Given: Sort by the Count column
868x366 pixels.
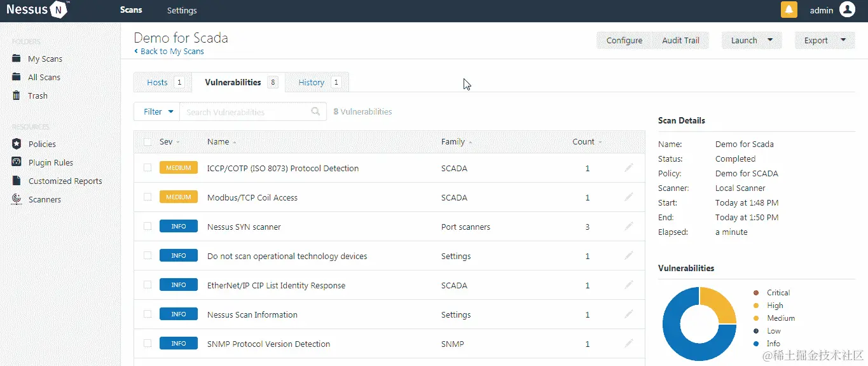Looking at the screenshot, I should pos(586,142).
